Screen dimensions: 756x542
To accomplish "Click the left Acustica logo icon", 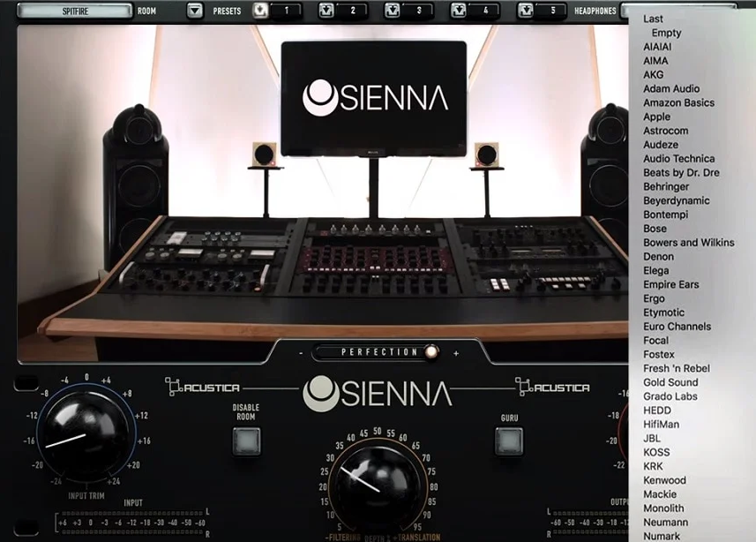I will 175,387.
